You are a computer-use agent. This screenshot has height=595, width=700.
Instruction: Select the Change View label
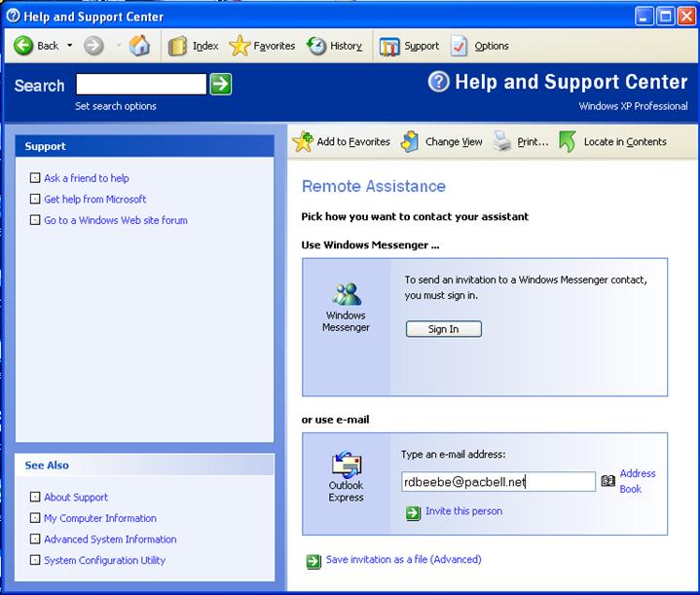pyautogui.click(x=454, y=141)
